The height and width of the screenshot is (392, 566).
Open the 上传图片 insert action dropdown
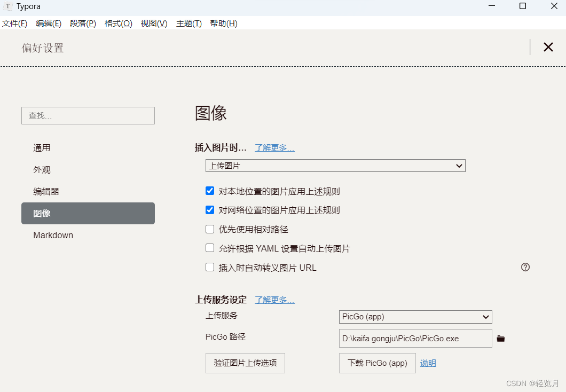pos(335,166)
